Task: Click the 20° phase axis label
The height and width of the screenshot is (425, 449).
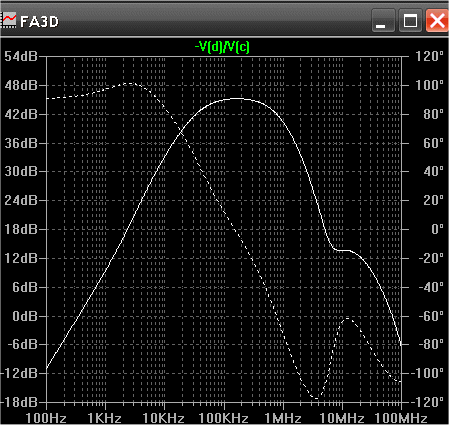Action: coord(433,200)
